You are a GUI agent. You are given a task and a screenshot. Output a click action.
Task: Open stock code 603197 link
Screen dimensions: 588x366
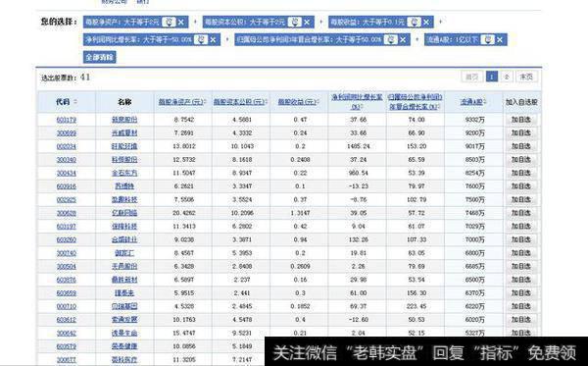67,227
